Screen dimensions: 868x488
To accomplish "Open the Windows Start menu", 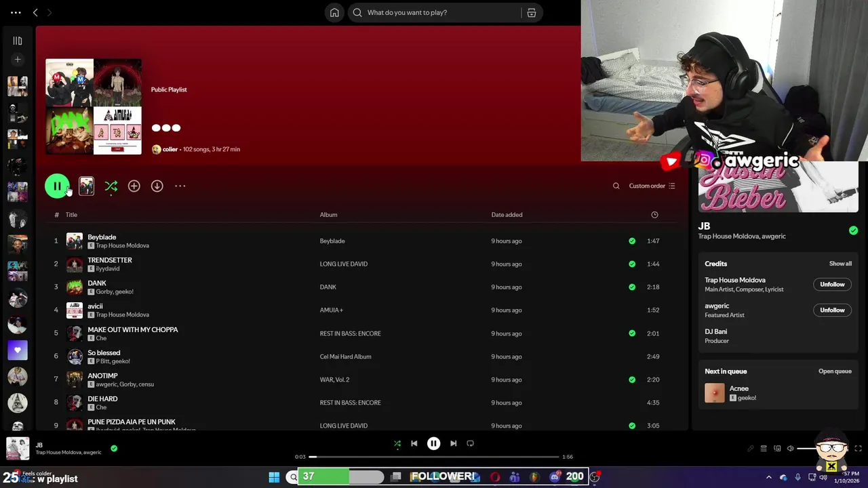I will tap(274, 476).
